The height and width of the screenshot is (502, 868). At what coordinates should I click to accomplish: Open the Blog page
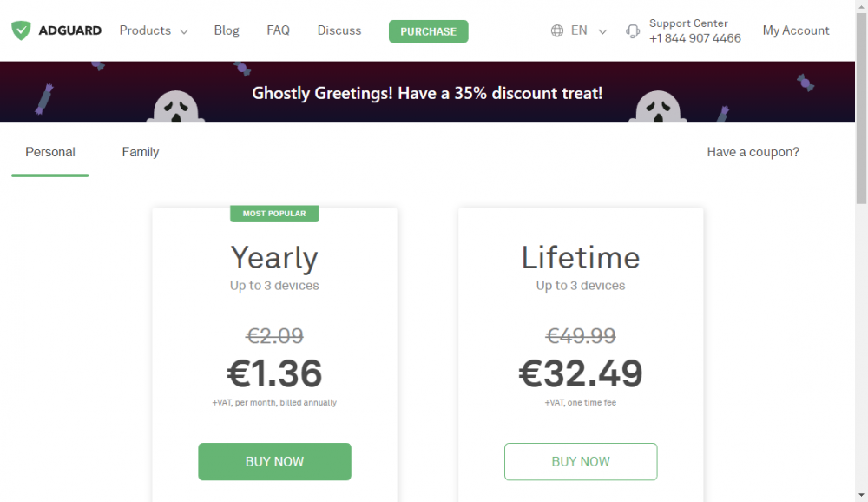(x=227, y=30)
